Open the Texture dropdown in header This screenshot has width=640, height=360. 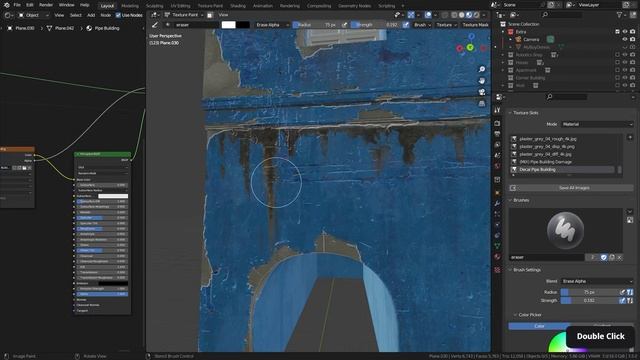click(x=446, y=25)
